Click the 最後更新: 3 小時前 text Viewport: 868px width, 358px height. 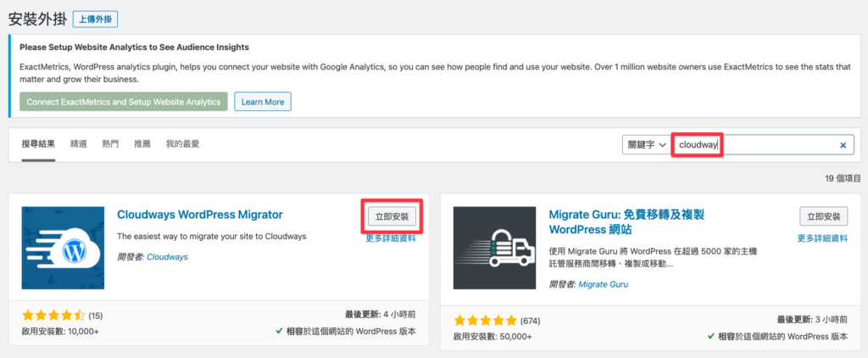812,320
